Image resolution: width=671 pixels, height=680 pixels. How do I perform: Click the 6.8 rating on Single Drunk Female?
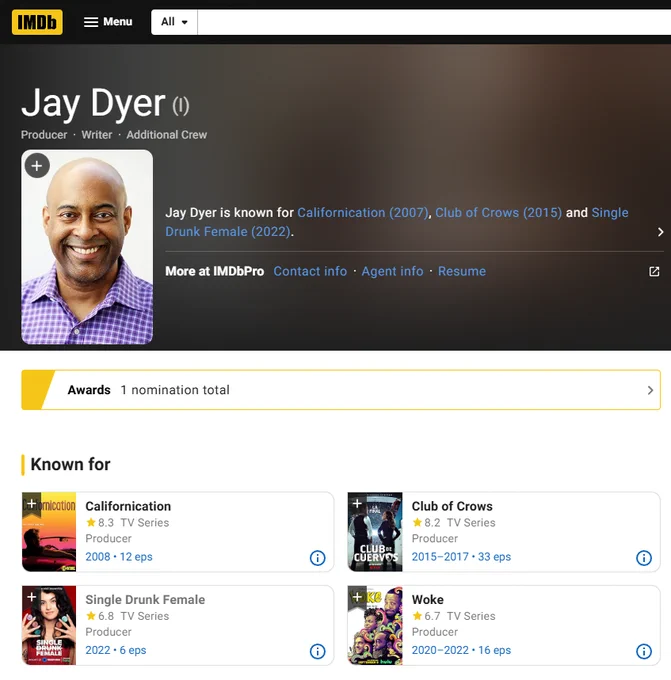coord(100,616)
